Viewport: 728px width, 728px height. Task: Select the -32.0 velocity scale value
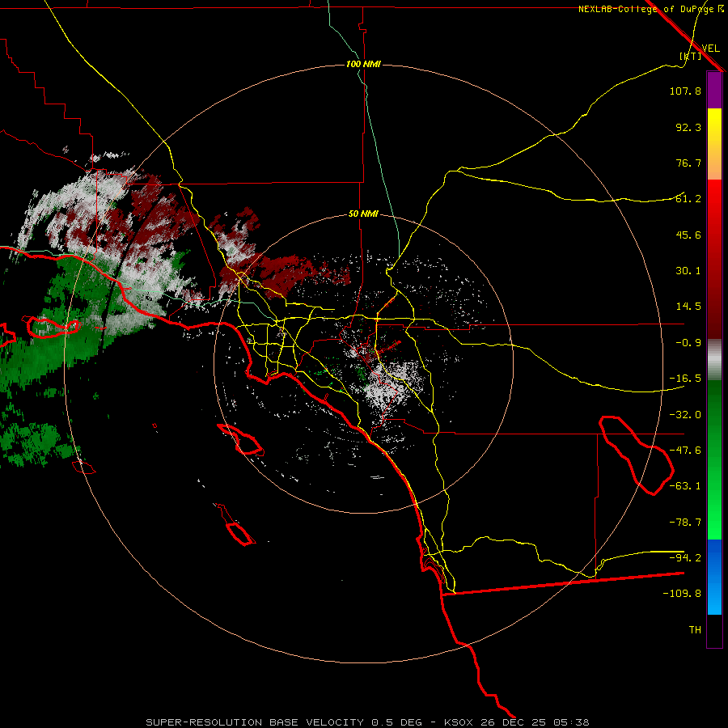click(685, 415)
